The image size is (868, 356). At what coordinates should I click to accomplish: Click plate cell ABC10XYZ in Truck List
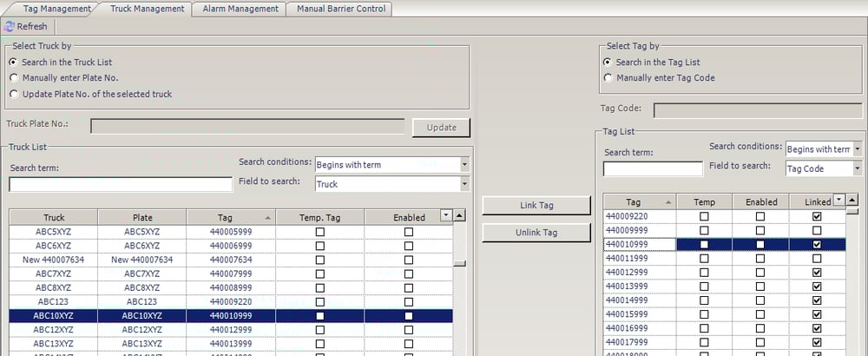pyautogui.click(x=142, y=315)
